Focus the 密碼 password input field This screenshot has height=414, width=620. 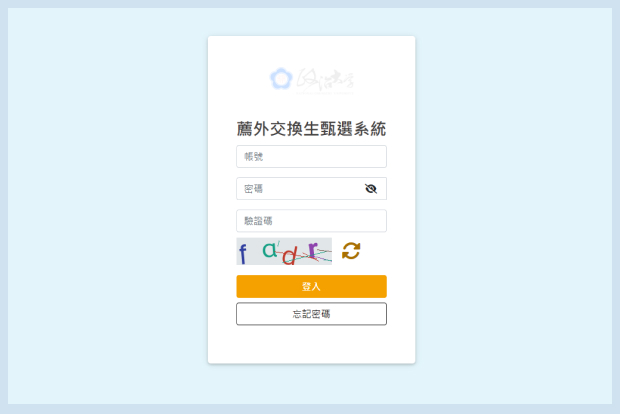point(311,189)
